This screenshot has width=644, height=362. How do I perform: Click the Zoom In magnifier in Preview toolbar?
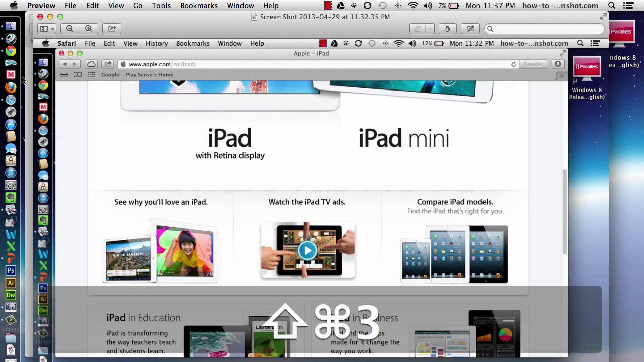coord(89,29)
